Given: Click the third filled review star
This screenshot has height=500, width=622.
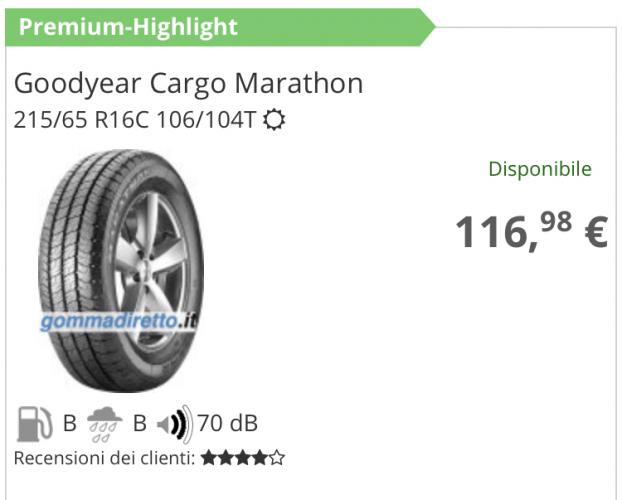Looking at the screenshot, I should [242, 459].
